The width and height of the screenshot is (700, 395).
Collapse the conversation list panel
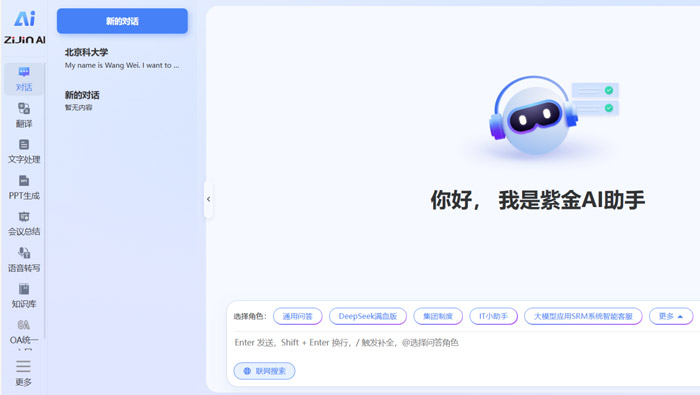coord(208,199)
